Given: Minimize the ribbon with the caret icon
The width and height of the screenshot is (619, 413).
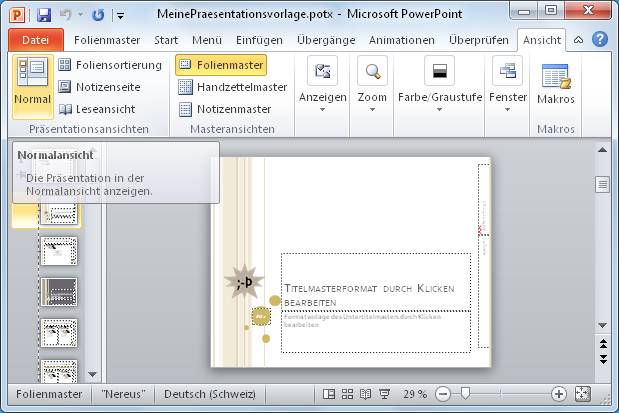Looking at the screenshot, I should (x=578, y=40).
